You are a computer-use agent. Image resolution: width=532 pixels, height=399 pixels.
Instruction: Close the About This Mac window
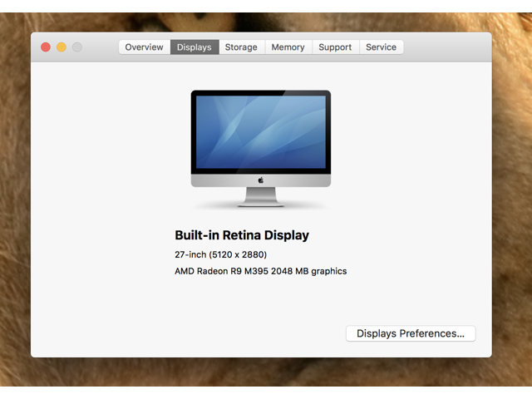pyautogui.click(x=46, y=47)
